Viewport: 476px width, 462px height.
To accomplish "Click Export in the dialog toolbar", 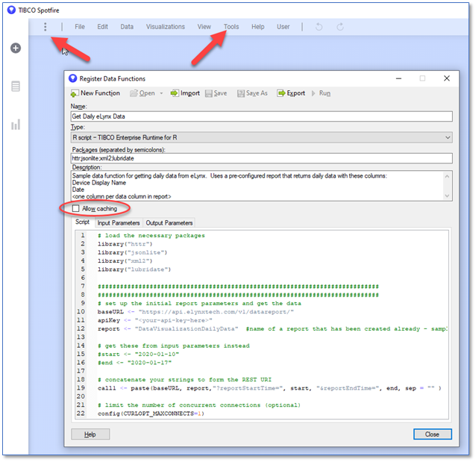I will click(291, 93).
